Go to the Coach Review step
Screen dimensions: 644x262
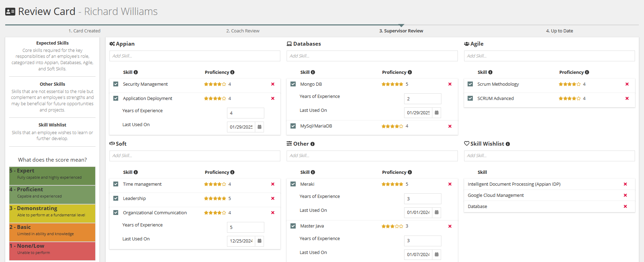(243, 31)
